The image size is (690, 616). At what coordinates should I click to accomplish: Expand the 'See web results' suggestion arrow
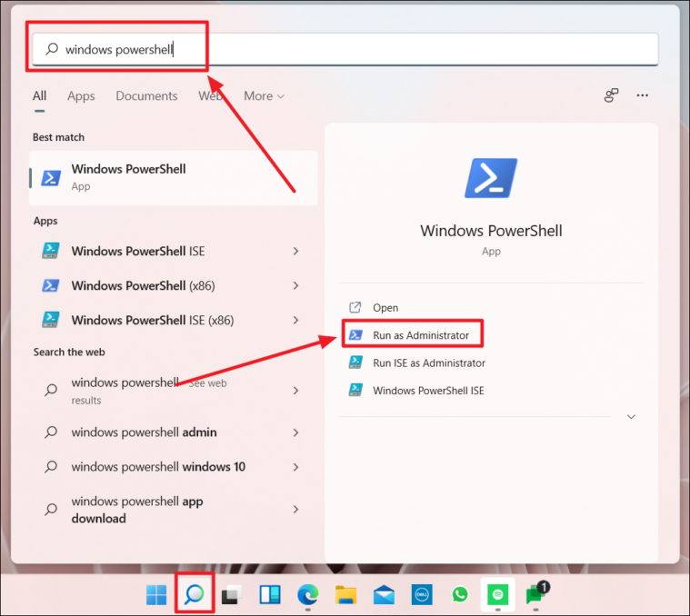(295, 391)
